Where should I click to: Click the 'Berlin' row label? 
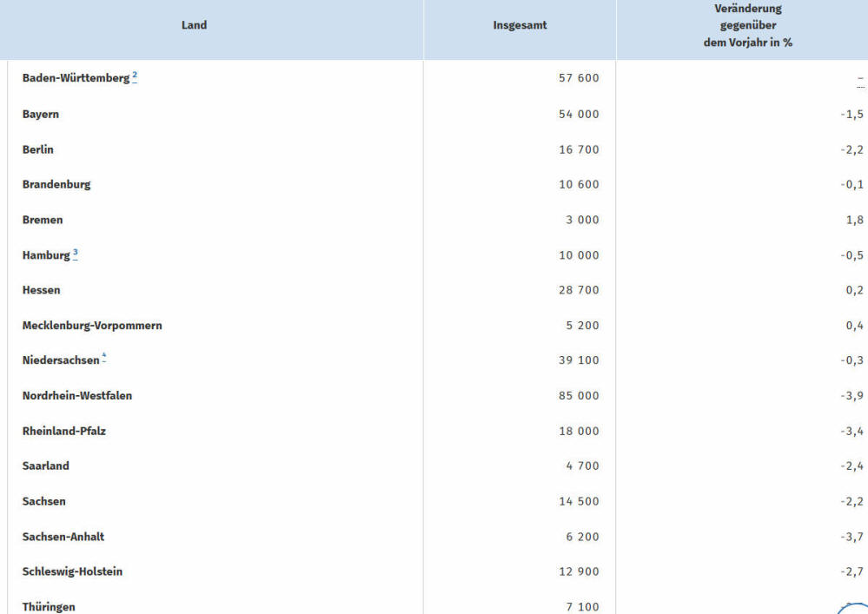click(37, 149)
